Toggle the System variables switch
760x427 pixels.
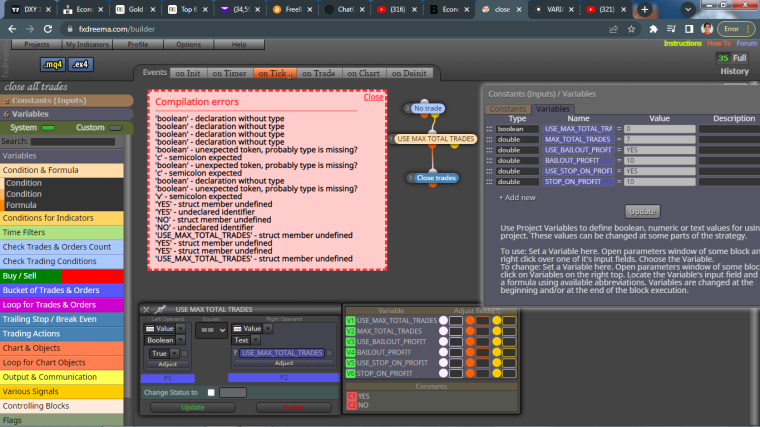pyautogui.click(x=48, y=128)
